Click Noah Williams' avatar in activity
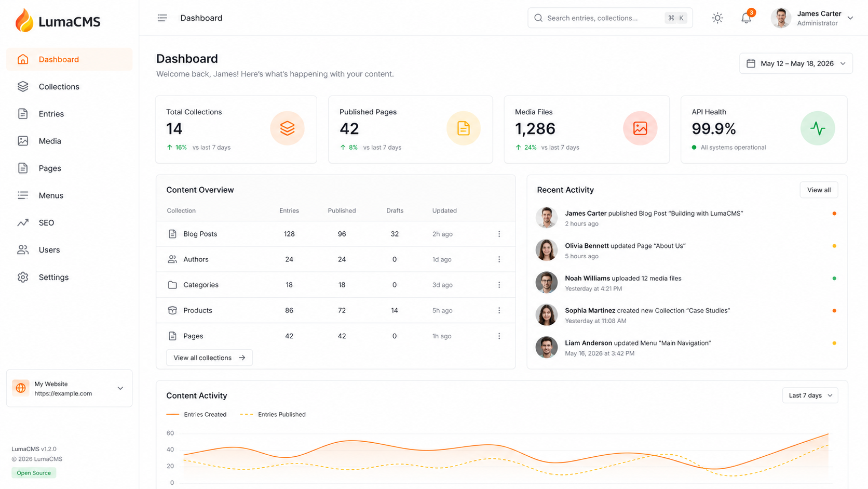Screen dimensions: 868x489 pos(547,283)
